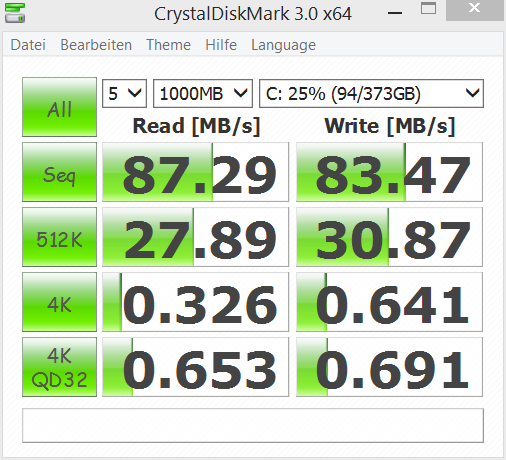The height and width of the screenshot is (460, 506).
Task: Minimize the CrystalDiskMark window
Action: (x=395, y=13)
